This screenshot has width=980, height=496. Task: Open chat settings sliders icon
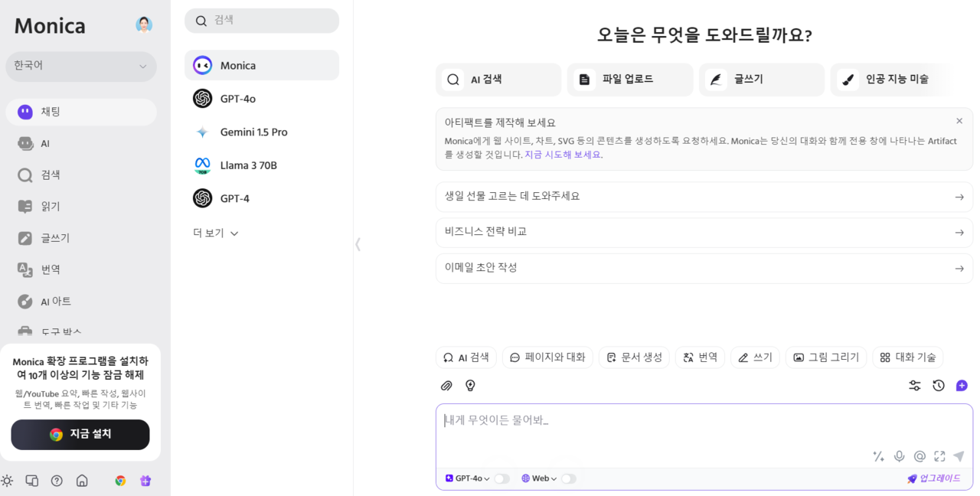(x=914, y=386)
